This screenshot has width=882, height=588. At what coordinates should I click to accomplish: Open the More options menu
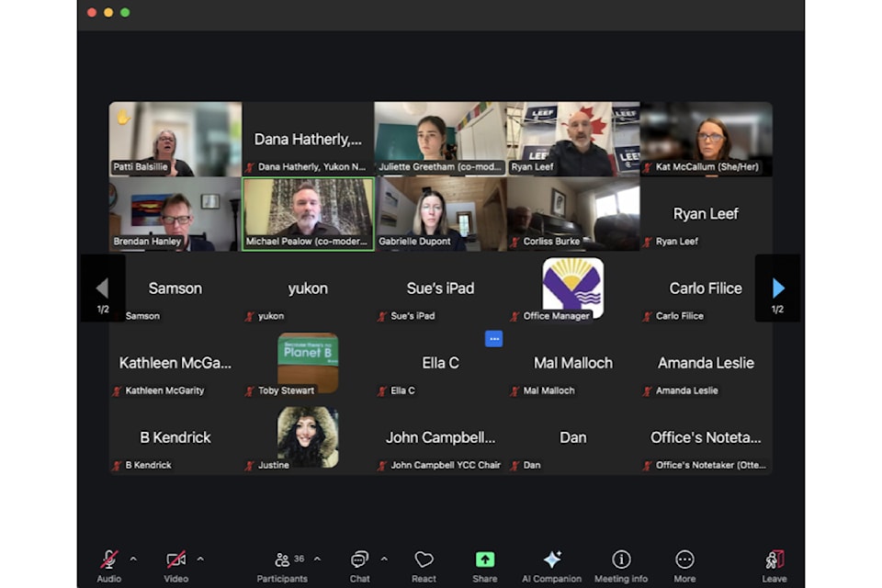[x=684, y=559]
